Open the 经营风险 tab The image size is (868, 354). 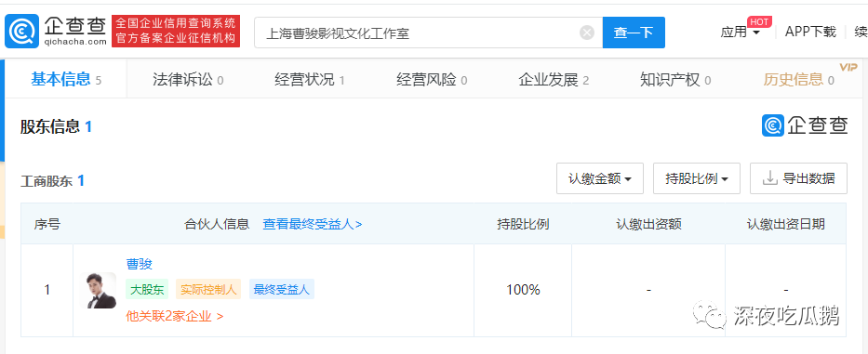432,80
